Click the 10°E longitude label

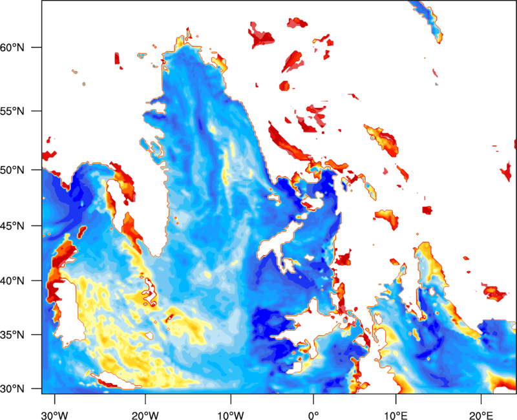click(x=396, y=415)
